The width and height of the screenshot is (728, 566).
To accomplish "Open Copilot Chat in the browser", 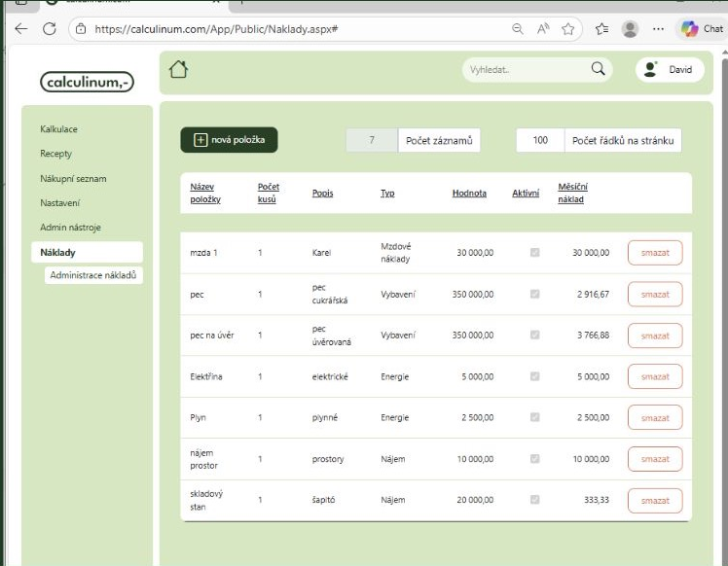I will point(702,29).
